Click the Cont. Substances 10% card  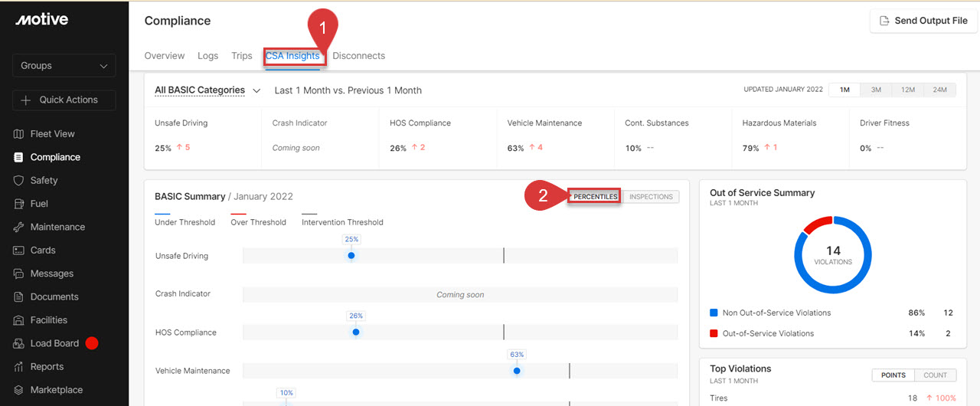click(673, 135)
